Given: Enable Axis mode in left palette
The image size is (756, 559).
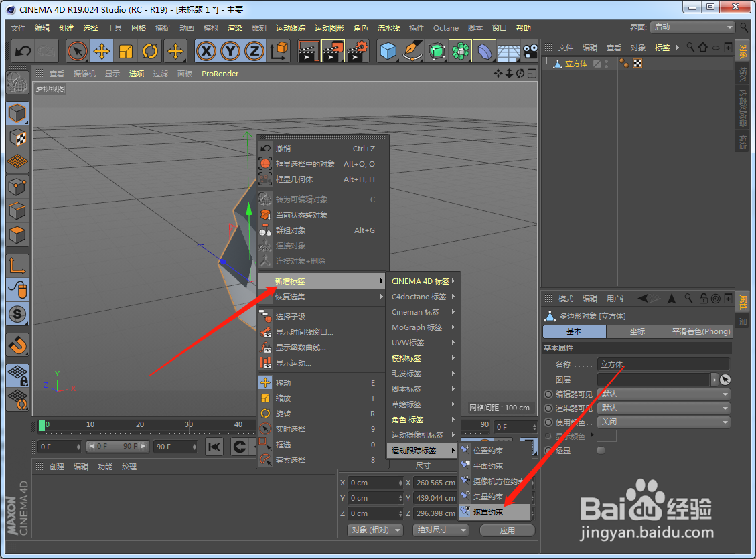Looking at the screenshot, I should point(17,266).
